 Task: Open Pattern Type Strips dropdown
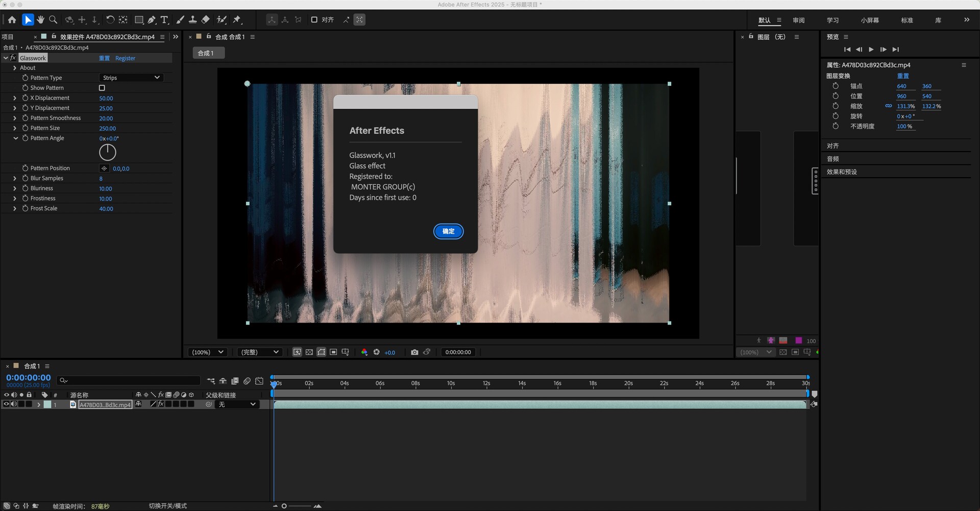click(131, 78)
